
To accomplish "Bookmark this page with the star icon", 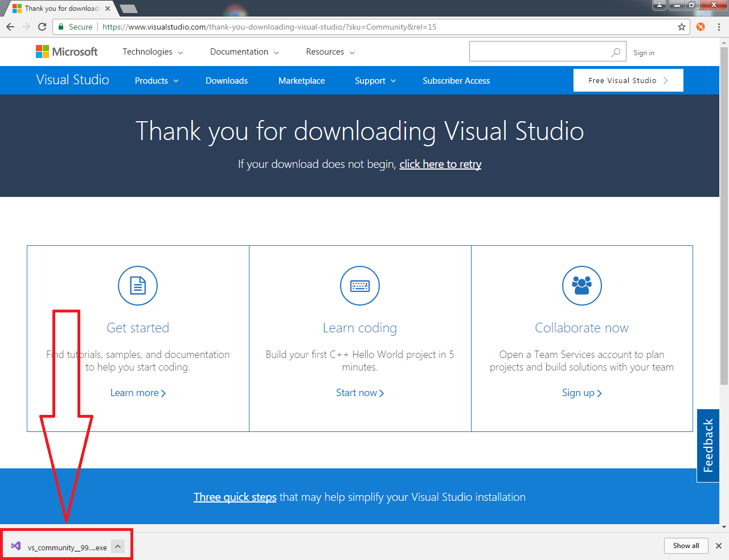I will point(681,27).
